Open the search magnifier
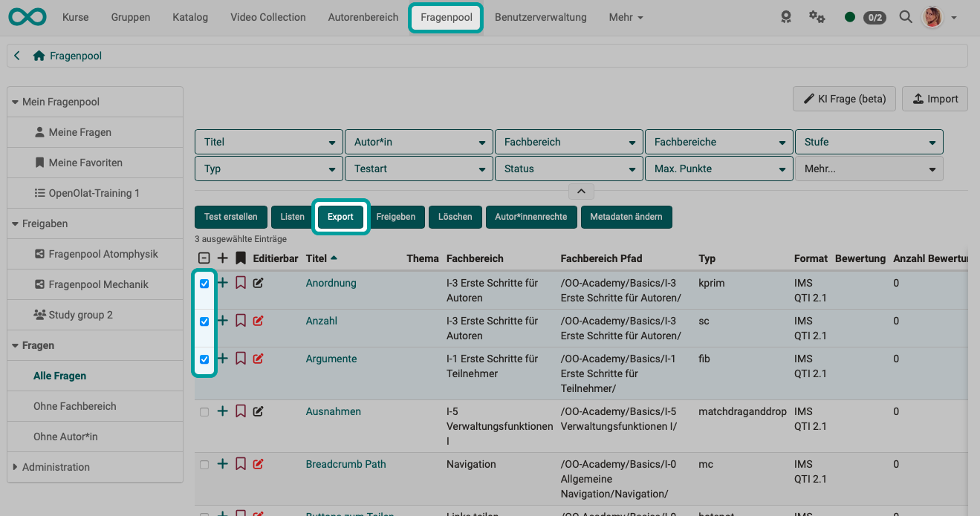980x516 pixels. [906, 16]
